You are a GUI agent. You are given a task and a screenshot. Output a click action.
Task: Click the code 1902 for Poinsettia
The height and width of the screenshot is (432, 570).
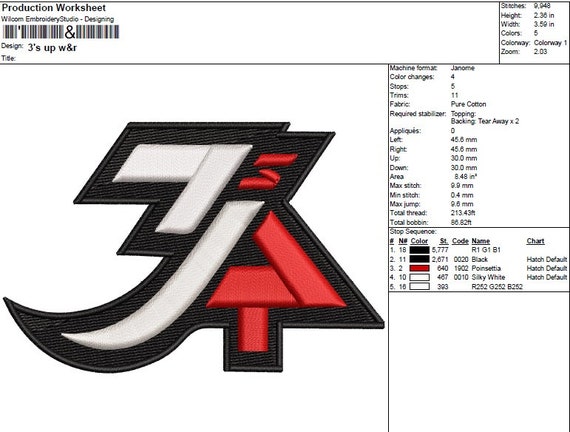click(x=461, y=268)
